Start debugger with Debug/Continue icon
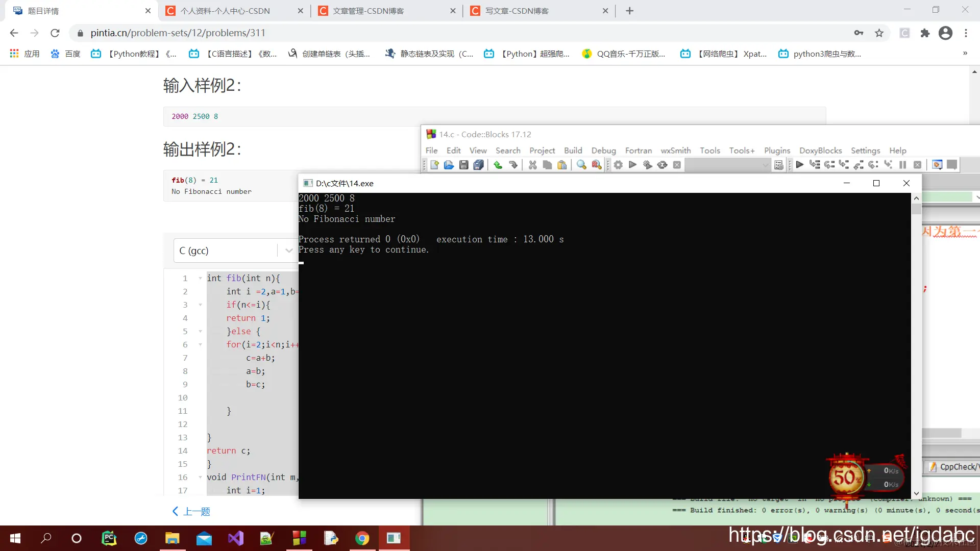The width and height of the screenshot is (980, 551). click(x=800, y=165)
